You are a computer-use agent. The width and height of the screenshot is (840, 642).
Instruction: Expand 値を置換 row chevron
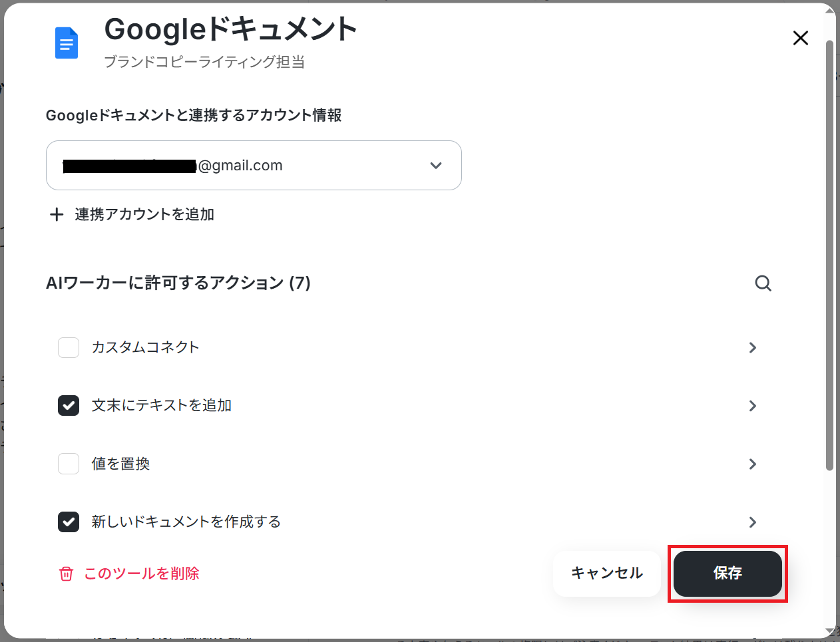pos(753,464)
